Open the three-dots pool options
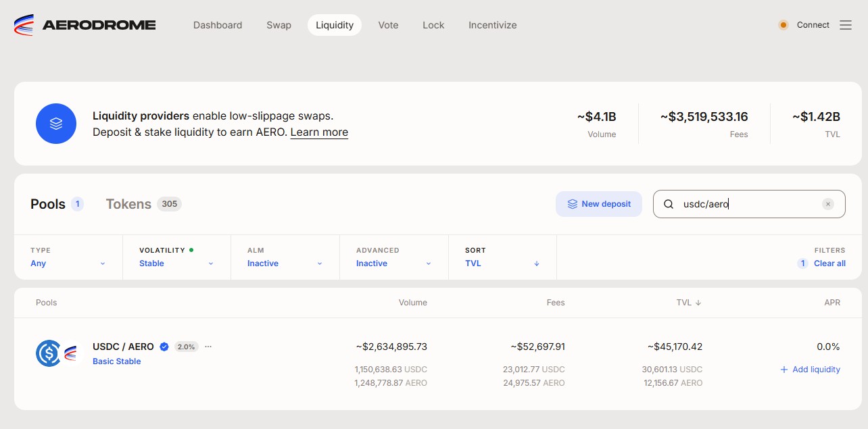Viewport: 868px width, 429px height. (x=208, y=347)
